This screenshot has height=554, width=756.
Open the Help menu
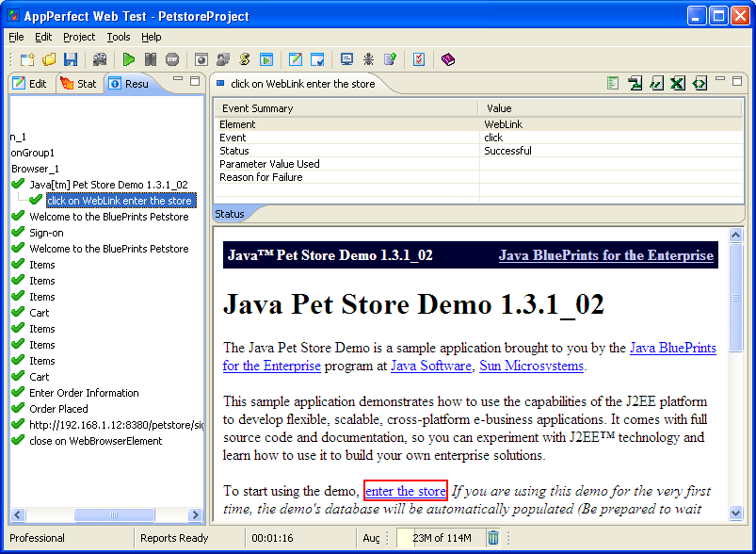(151, 37)
